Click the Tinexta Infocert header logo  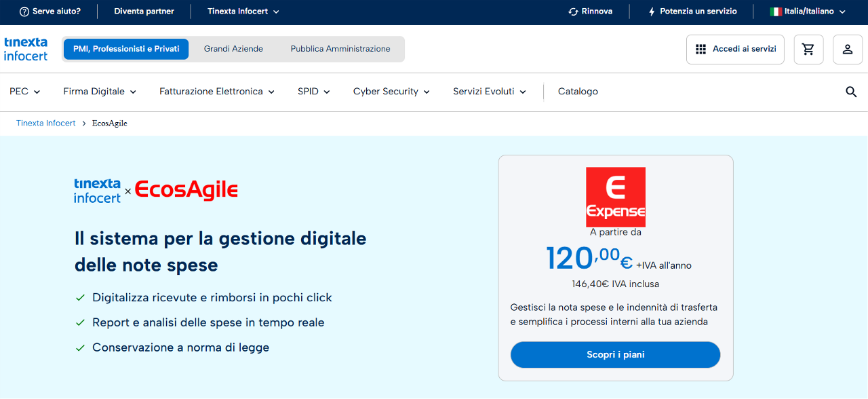[26, 49]
